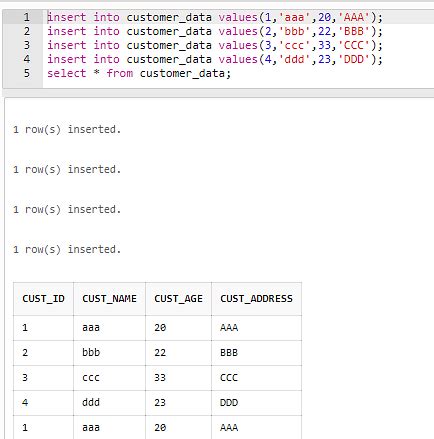434x439 pixels.
Task: Click line number 5 in editor gutter
Action: tap(27, 73)
